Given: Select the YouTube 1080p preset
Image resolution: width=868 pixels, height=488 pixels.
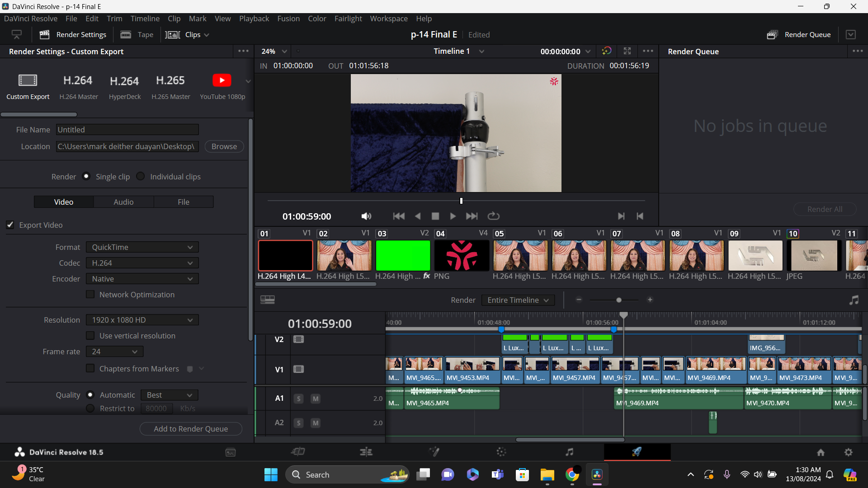Looking at the screenshot, I should click(x=222, y=86).
